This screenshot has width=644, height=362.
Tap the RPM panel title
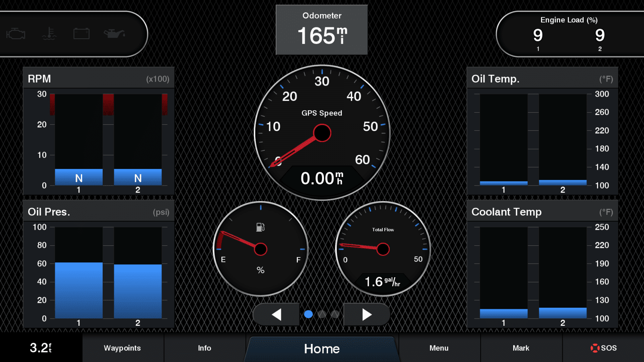[39, 79]
